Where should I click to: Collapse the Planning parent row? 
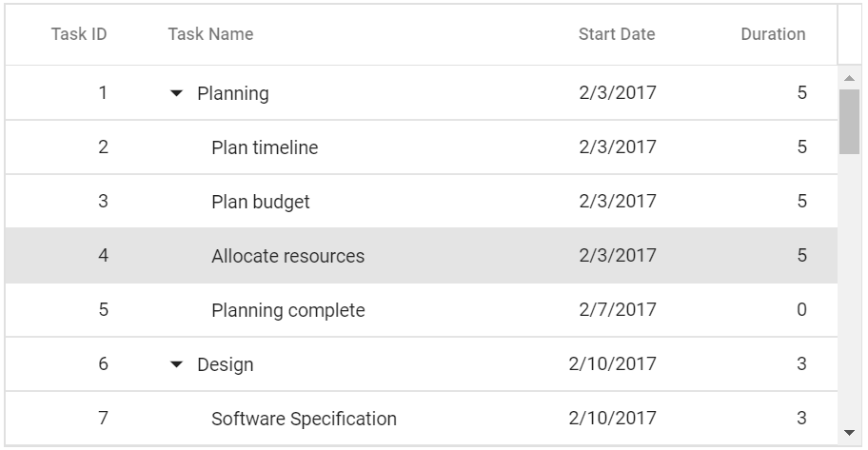point(176,93)
